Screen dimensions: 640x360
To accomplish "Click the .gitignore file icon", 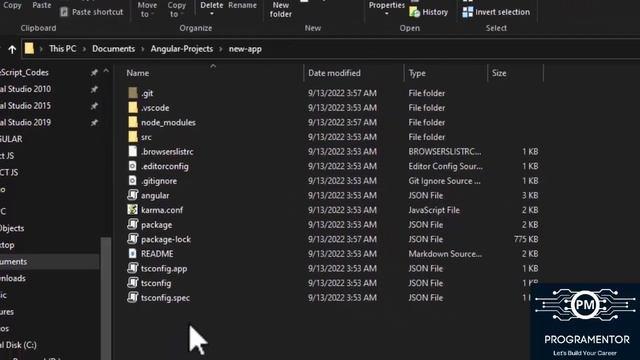I will point(133,180).
